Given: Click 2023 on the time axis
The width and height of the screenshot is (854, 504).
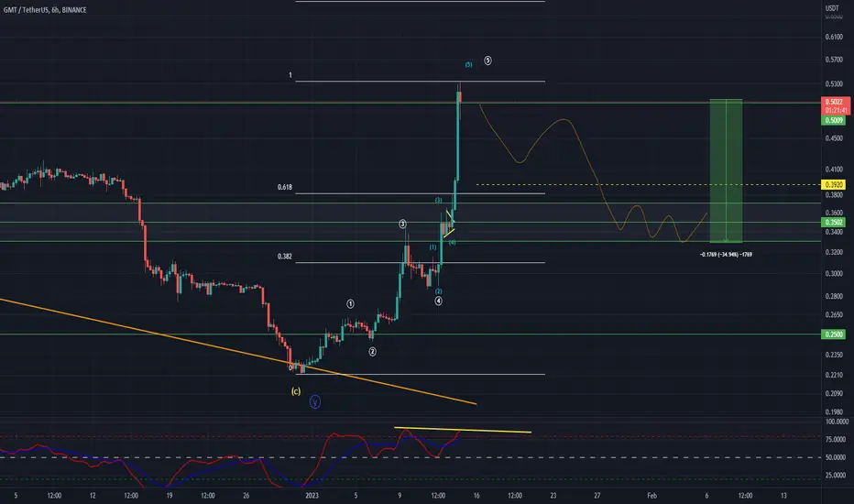Looking at the screenshot, I should pos(312,496).
